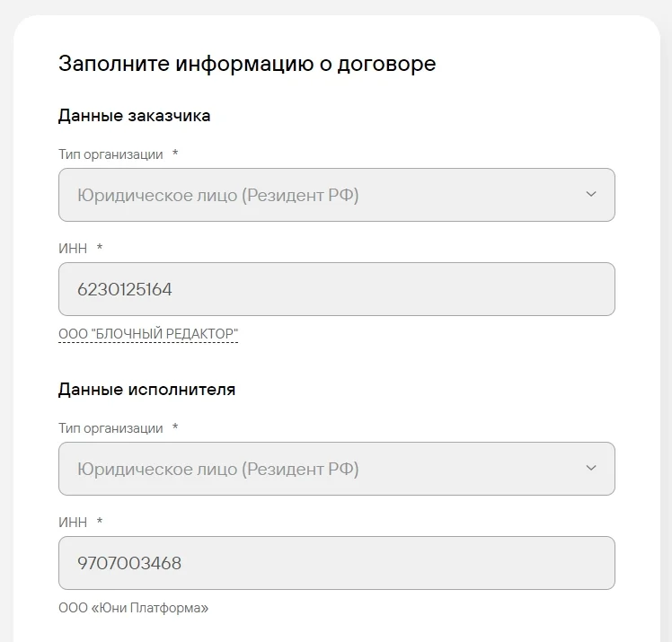Image resolution: width=672 pixels, height=642 pixels.
Task: Select the "Данные исполнителя" section heading
Action: click(x=146, y=390)
